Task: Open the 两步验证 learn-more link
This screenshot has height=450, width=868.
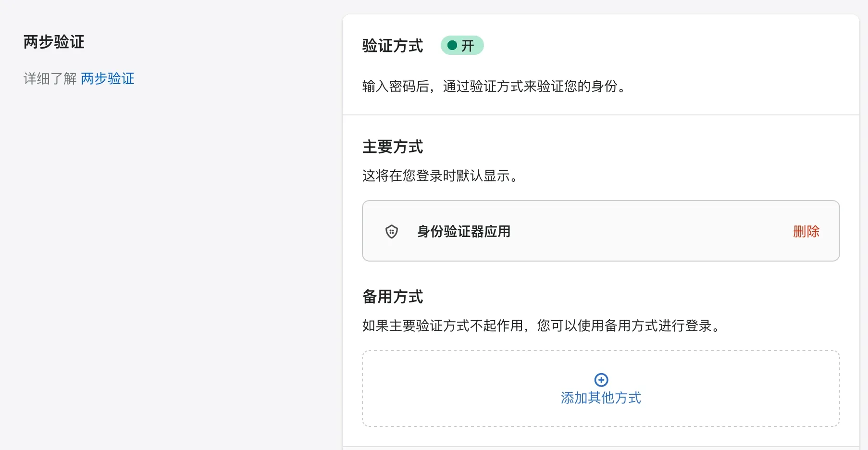Action: (x=108, y=78)
